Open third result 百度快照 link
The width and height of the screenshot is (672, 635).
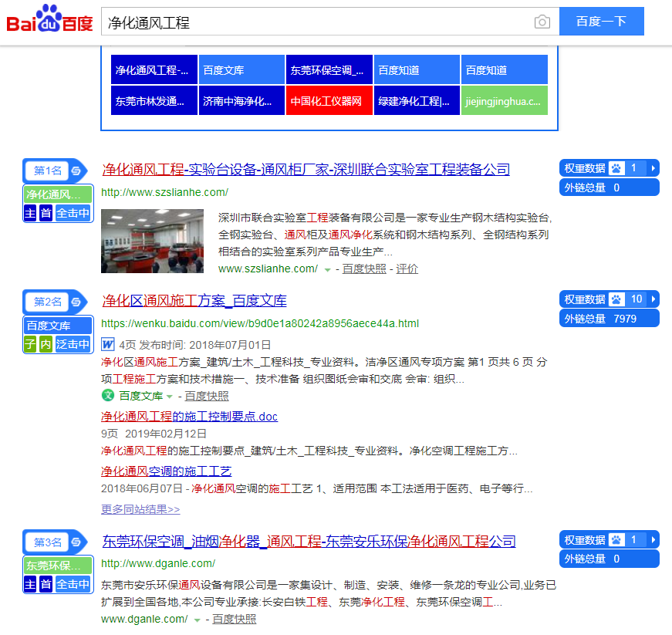point(234,619)
